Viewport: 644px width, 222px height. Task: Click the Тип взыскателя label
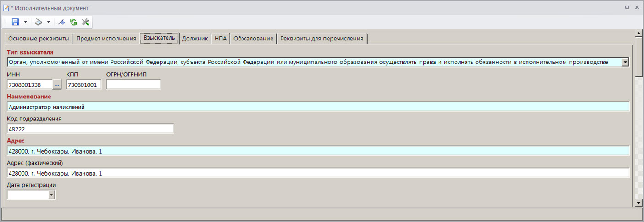(30, 52)
